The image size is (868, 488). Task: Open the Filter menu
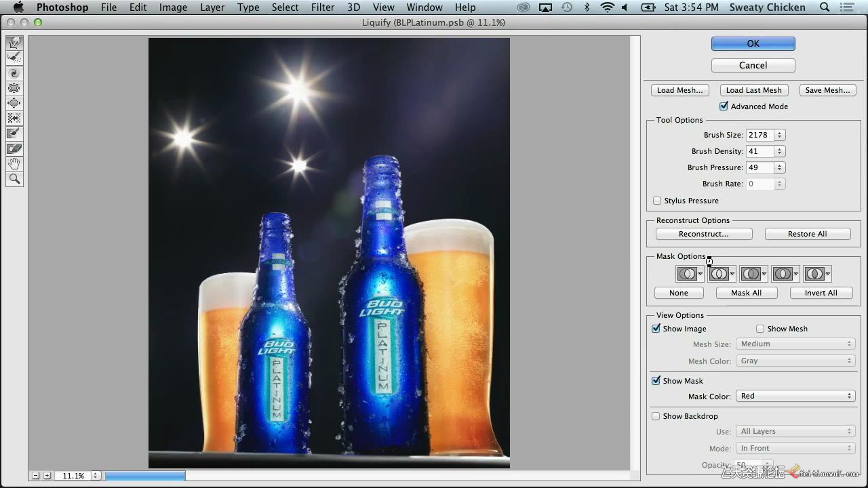(x=323, y=7)
